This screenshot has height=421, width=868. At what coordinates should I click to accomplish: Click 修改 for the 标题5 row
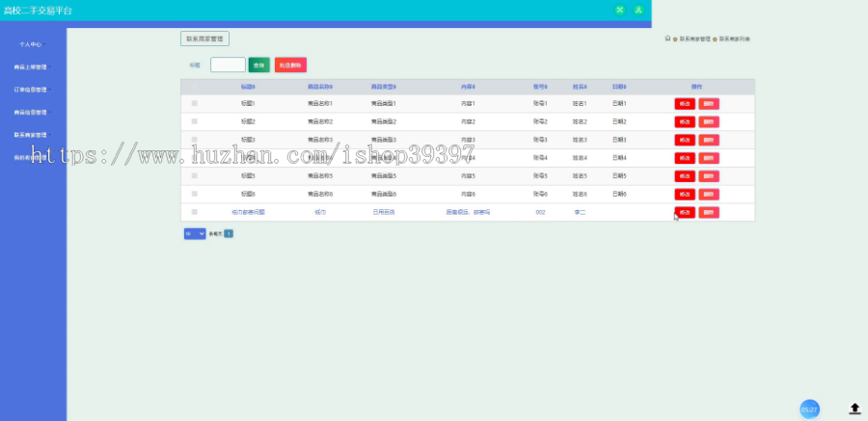685,176
